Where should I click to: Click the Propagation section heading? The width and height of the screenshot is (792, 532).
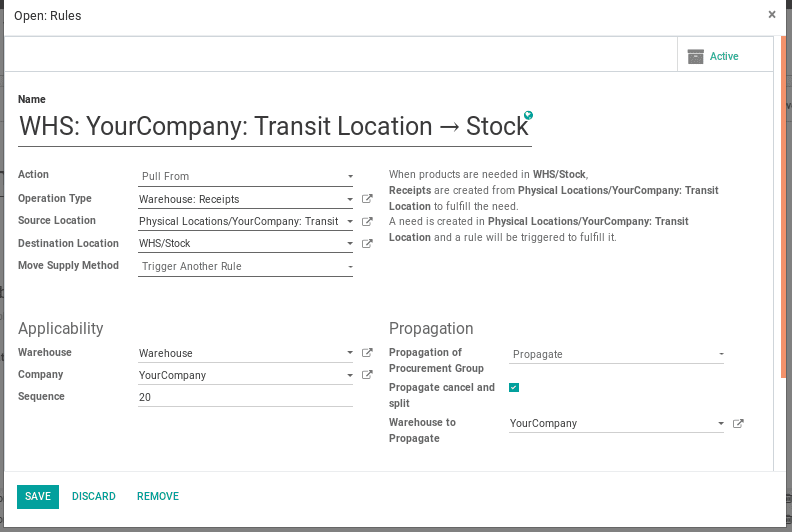click(431, 328)
